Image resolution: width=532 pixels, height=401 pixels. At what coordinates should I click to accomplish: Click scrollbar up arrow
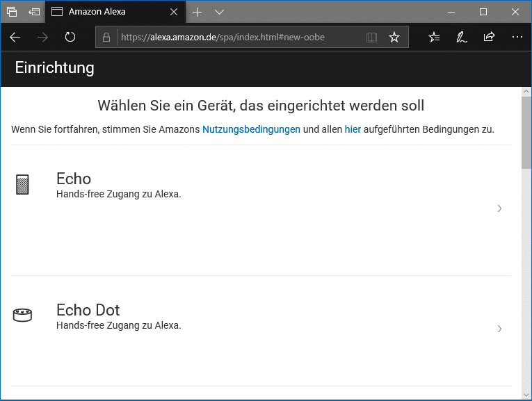tap(526, 91)
